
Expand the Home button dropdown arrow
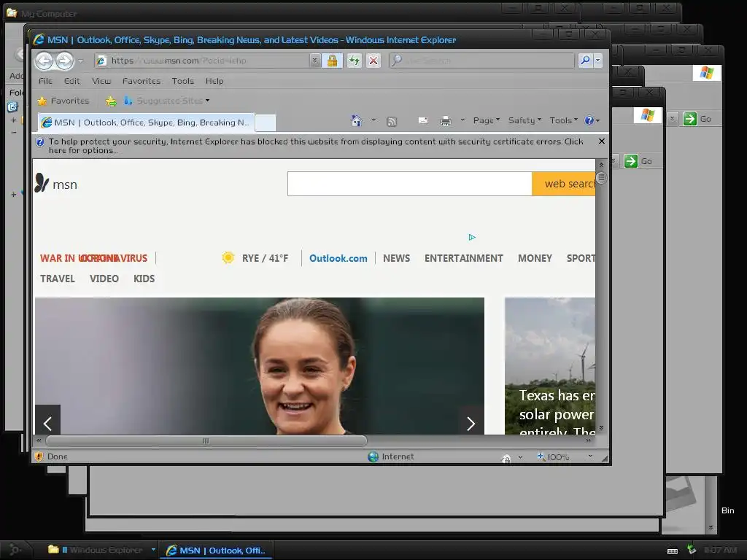point(373,120)
